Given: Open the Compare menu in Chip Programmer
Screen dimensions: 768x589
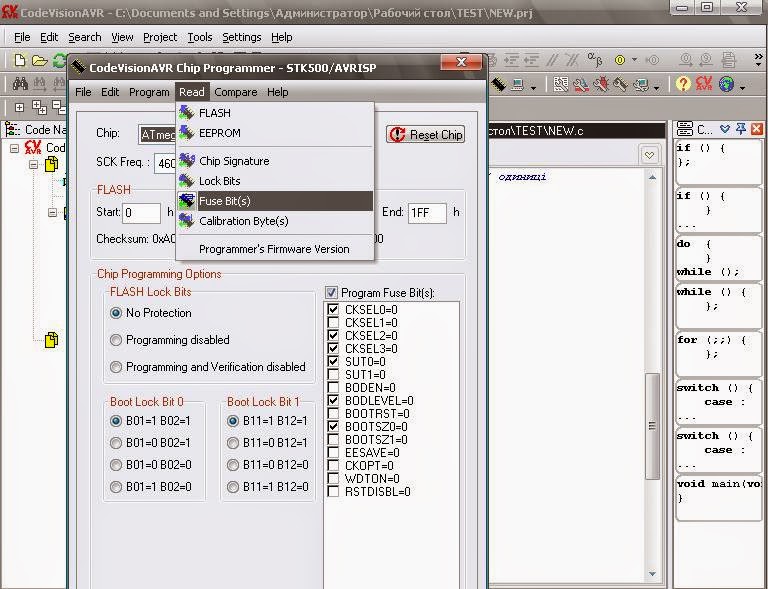Looking at the screenshot, I should (x=236, y=92).
